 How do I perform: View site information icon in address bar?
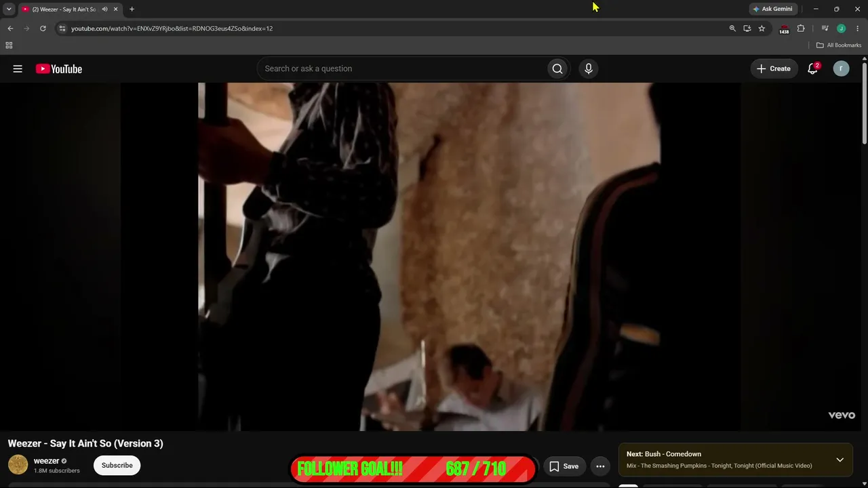pyautogui.click(x=62, y=28)
